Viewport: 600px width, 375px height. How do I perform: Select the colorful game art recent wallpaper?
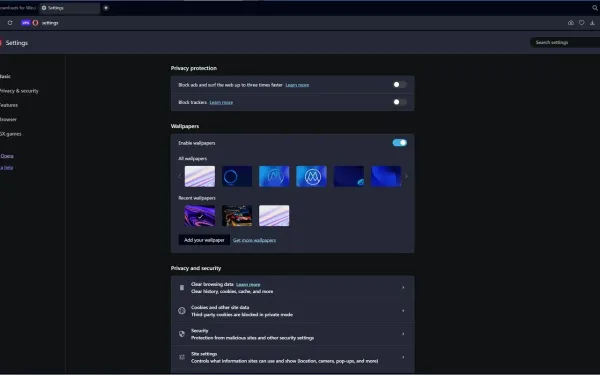[x=237, y=216]
